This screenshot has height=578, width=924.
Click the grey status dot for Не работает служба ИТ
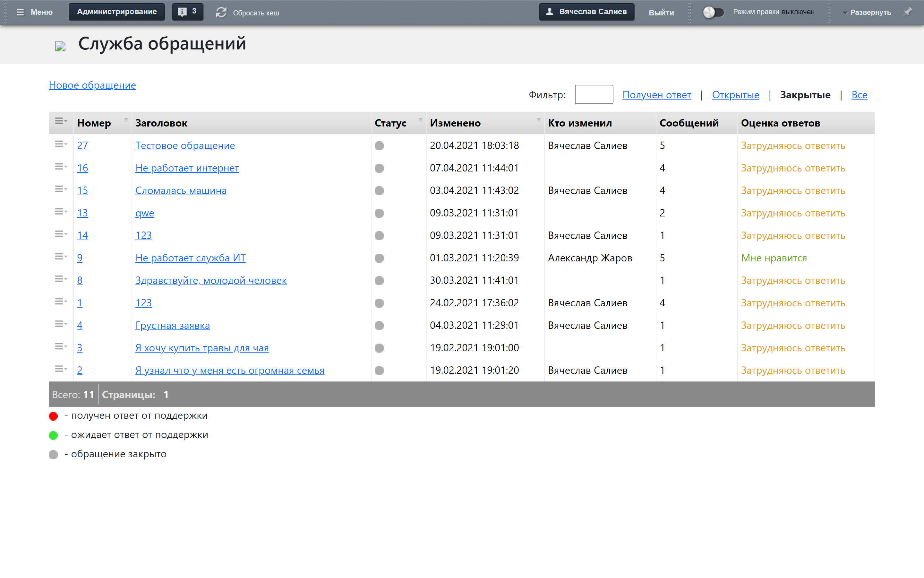379,258
